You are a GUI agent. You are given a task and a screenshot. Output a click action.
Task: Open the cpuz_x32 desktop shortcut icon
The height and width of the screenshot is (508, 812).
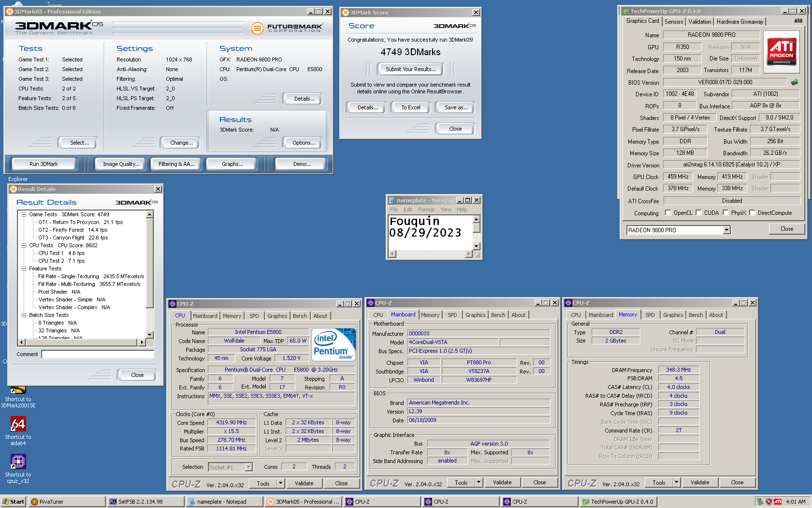point(18,462)
